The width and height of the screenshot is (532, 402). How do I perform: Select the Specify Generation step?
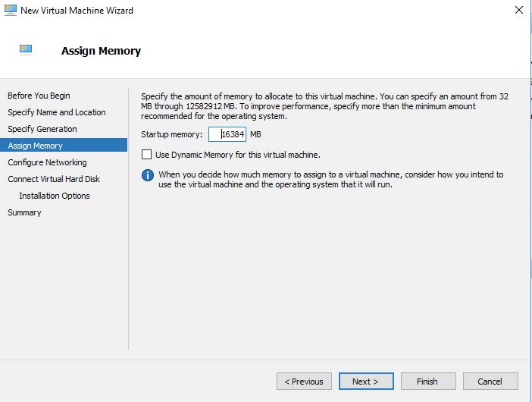[x=42, y=129]
